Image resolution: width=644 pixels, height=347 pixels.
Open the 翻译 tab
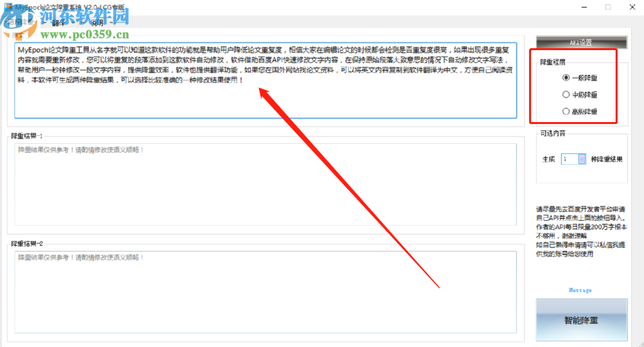coord(58,22)
